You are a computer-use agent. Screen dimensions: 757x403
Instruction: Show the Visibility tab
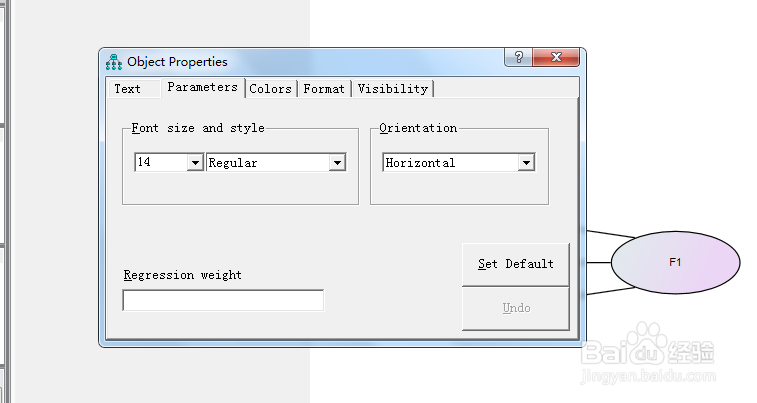[393, 89]
